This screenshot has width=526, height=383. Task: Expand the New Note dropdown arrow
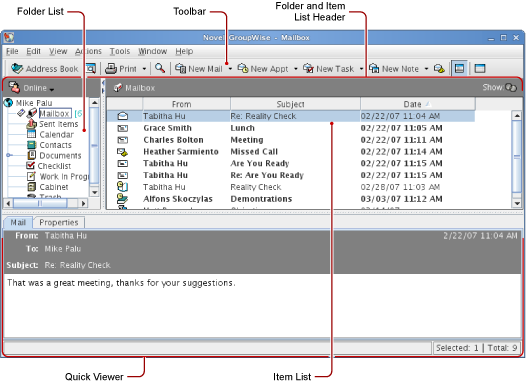(426, 69)
